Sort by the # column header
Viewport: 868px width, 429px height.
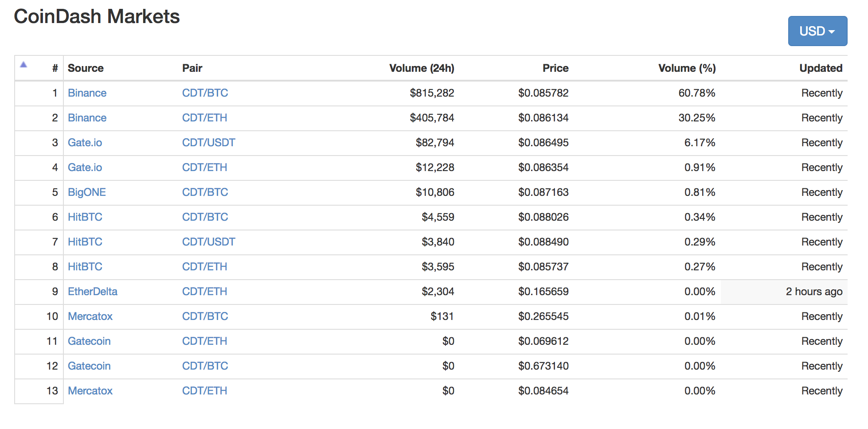coord(55,68)
